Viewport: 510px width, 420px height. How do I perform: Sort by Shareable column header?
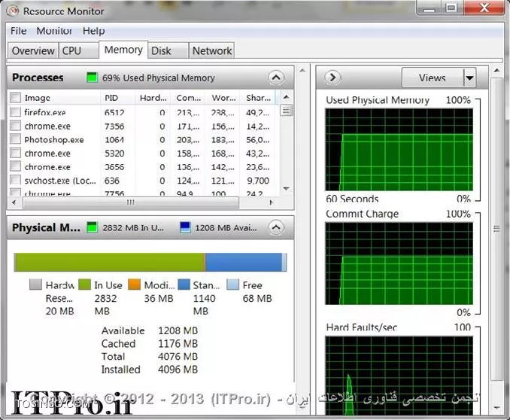pos(258,98)
